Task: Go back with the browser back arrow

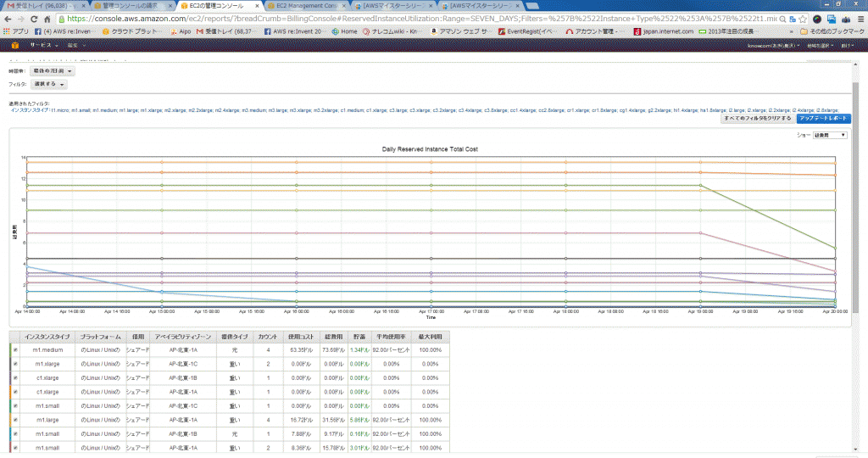Action: point(8,19)
